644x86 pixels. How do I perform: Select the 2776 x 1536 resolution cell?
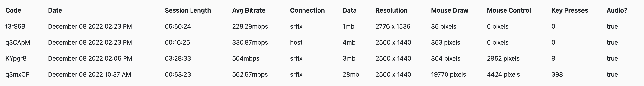[x=393, y=26]
